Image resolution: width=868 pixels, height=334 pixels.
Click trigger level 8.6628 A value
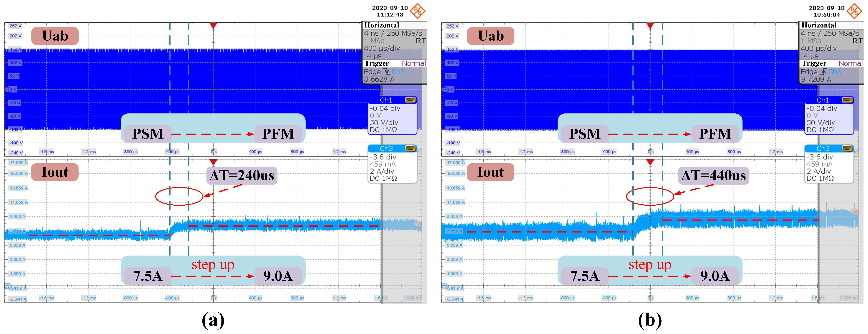tap(379, 79)
